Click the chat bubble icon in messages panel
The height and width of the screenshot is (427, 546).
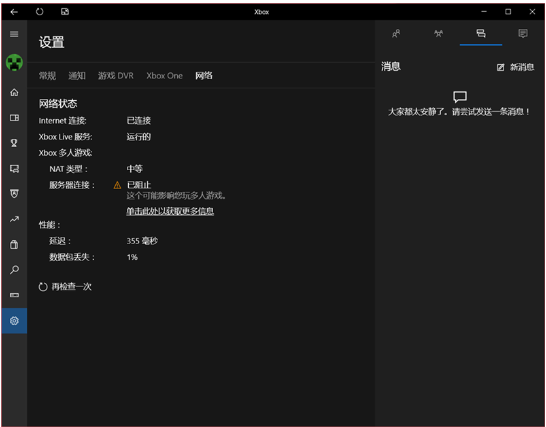[460, 96]
